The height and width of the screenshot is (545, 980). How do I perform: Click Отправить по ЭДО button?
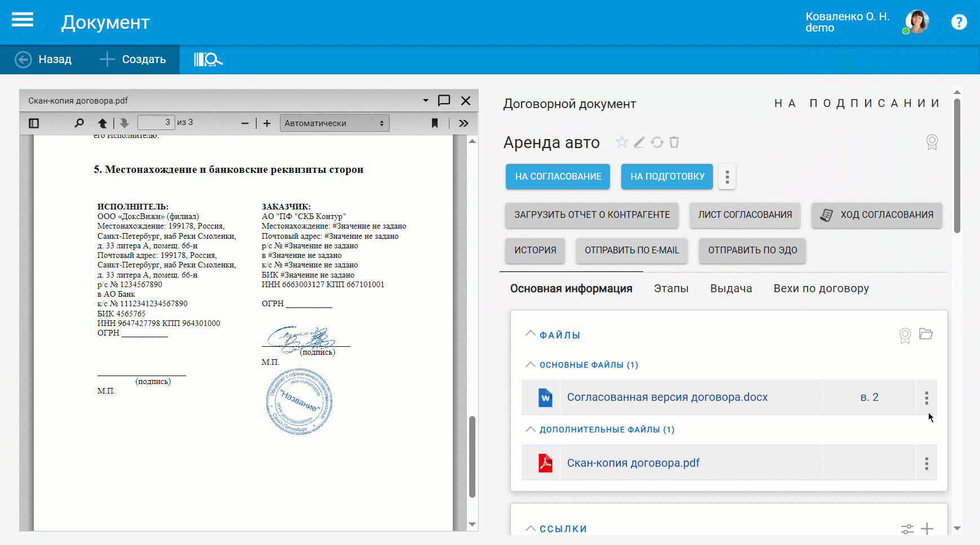pyautogui.click(x=752, y=251)
